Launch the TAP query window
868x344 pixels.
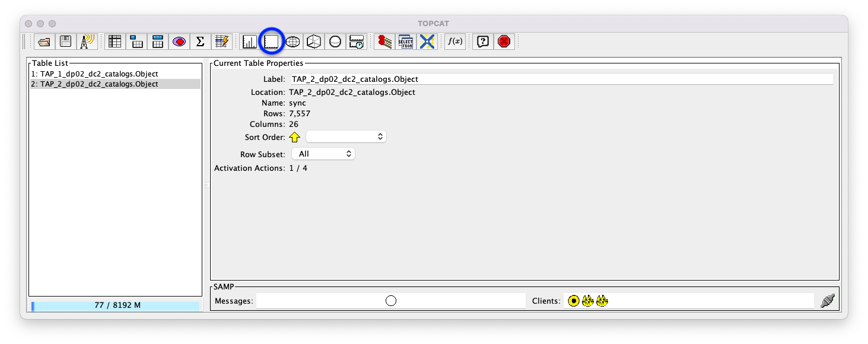click(x=406, y=41)
